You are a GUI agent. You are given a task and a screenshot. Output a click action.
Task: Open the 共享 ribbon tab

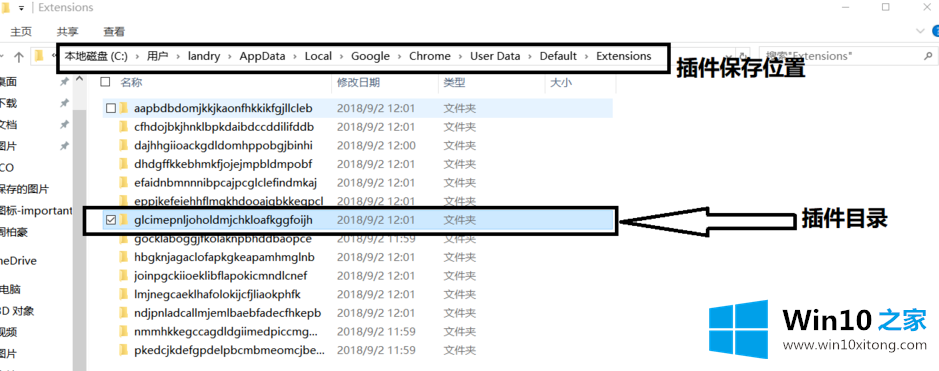pos(68,31)
